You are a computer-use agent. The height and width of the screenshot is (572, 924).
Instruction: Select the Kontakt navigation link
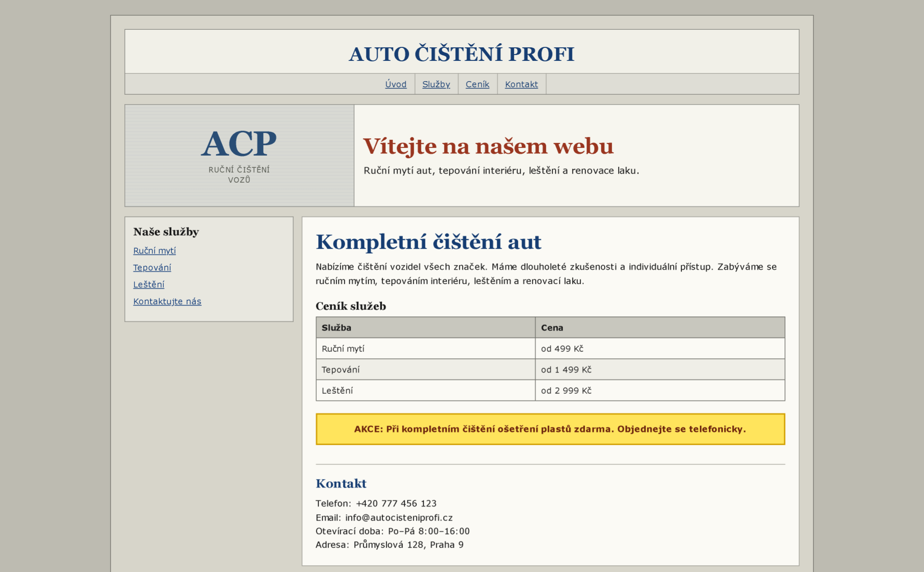[521, 84]
